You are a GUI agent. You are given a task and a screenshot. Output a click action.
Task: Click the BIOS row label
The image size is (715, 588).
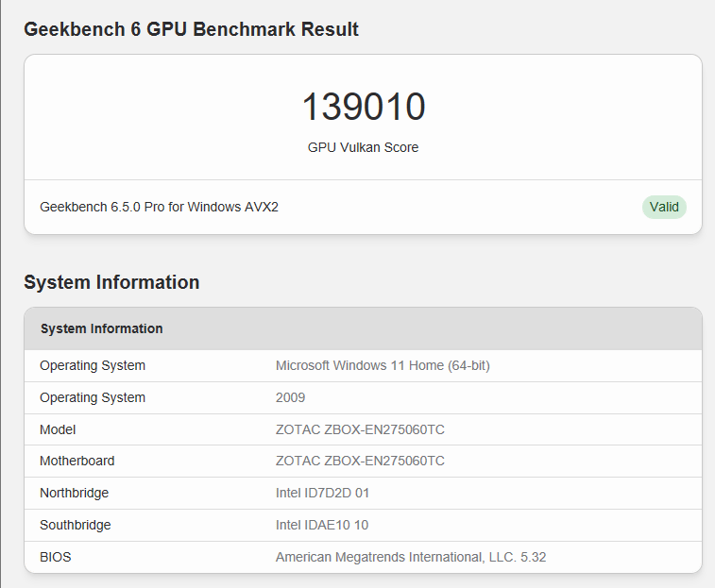coord(56,557)
